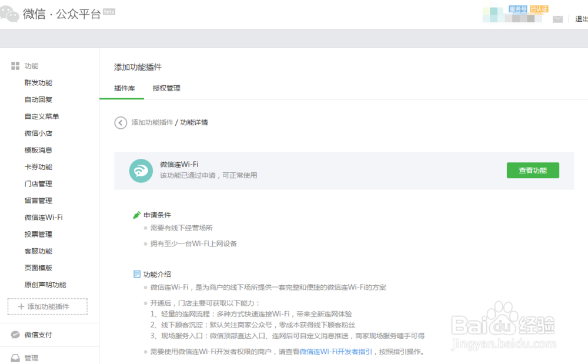Click the 线下顾客沉淀 list item

253,325
